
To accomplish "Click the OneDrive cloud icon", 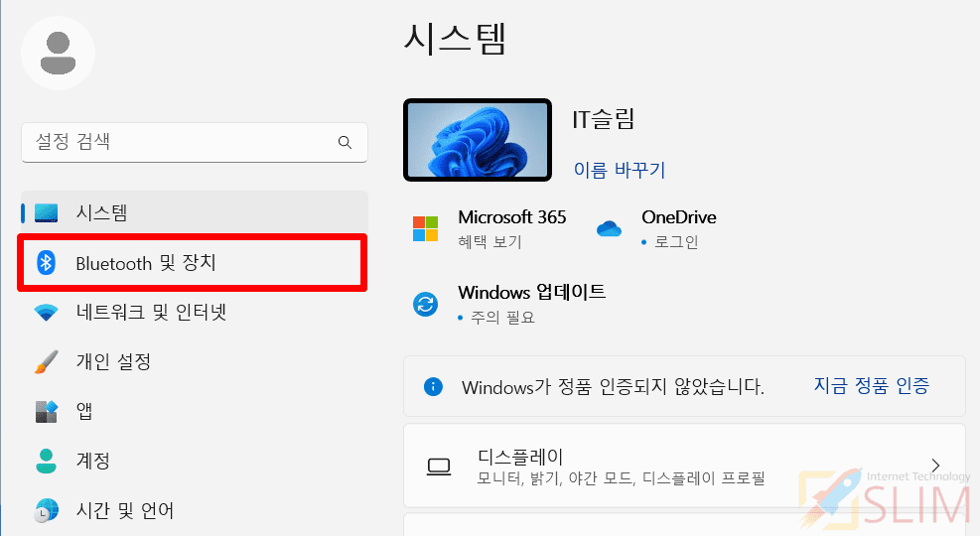I will coord(609,228).
